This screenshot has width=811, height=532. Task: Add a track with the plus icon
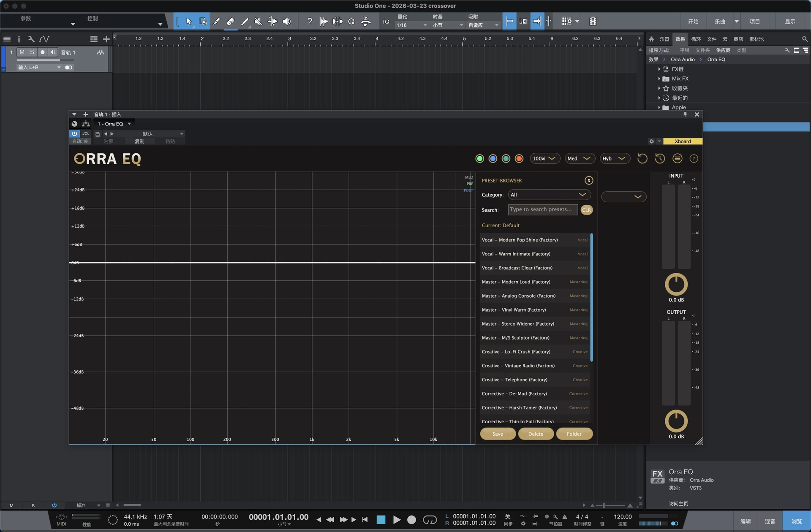point(106,39)
